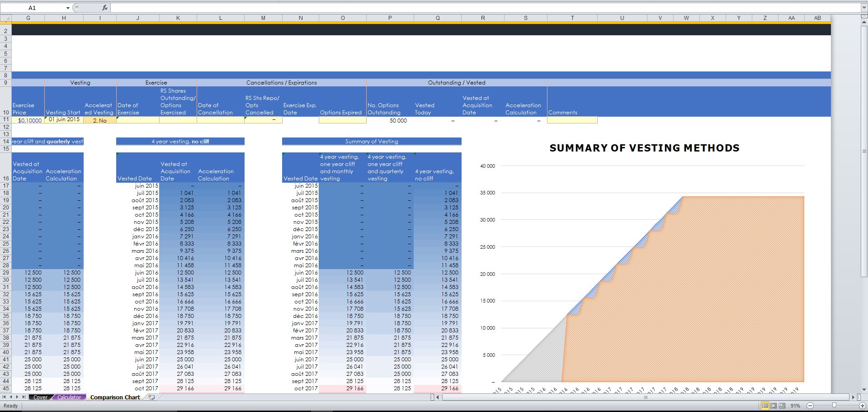Select row 11 header
The width and height of the screenshot is (868, 412).
pyautogui.click(x=6, y=120)
